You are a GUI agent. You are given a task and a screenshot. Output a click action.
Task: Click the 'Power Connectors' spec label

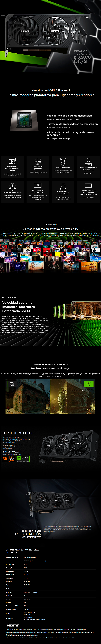(11, 609)
